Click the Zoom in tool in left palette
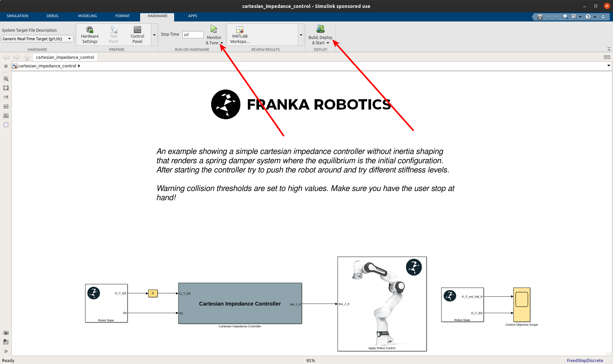This screenshot has width=613, height=364. tap(6, 79)
